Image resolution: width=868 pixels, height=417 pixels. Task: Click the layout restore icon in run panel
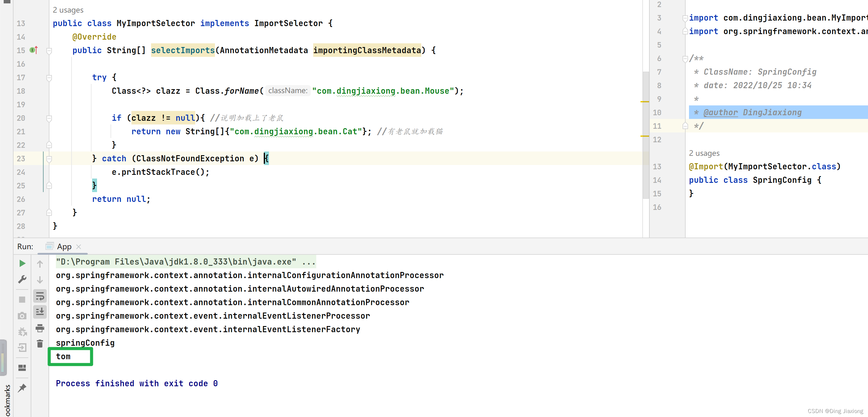click(22, 368)
